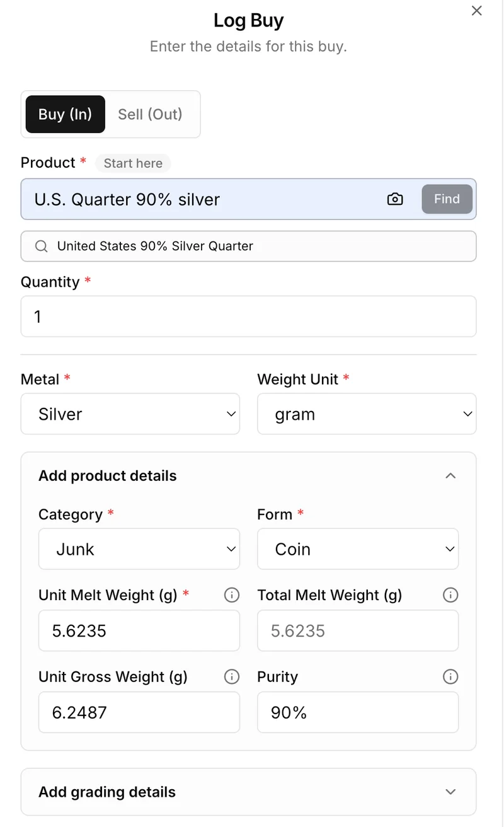Click info icon beside Unit Melt Weight
This screenshot has width=504, height=827.
coord(232,595)
